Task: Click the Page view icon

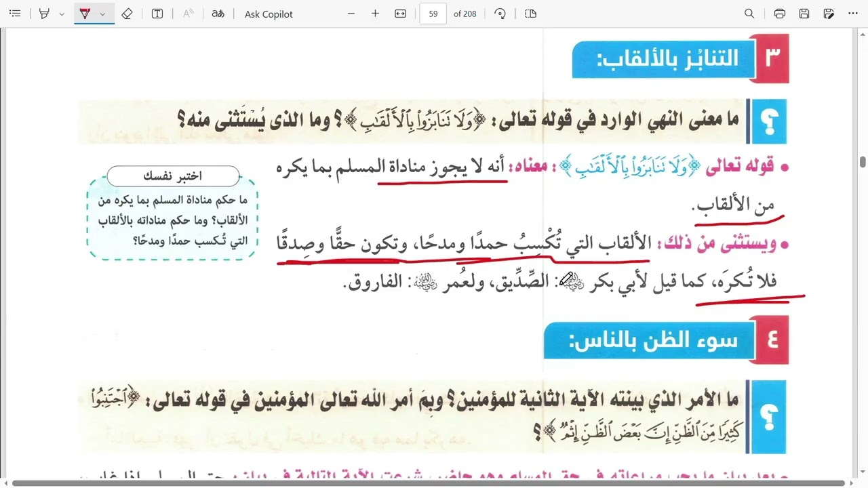Action: tap(531, 14)
